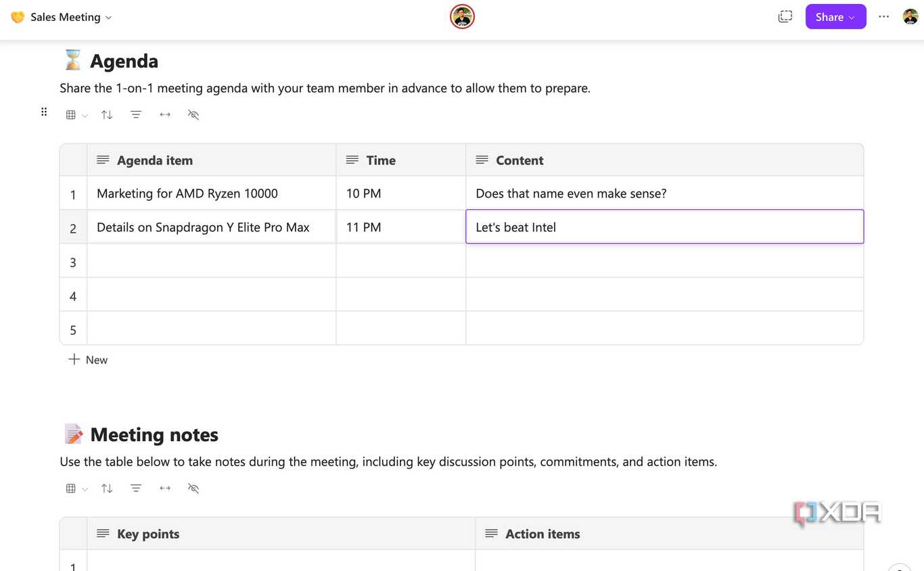
Task: Open Meeting notes table view switcher
Action: tap(76, 488)
